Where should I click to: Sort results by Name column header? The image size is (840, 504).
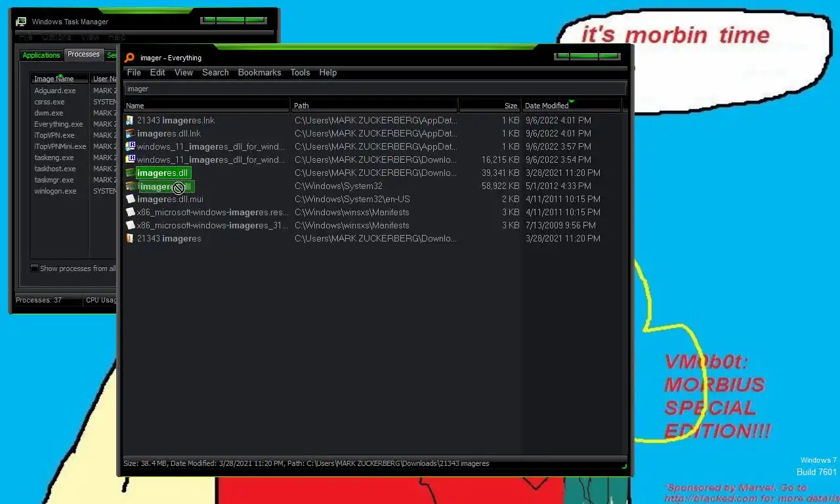(207, 106)
